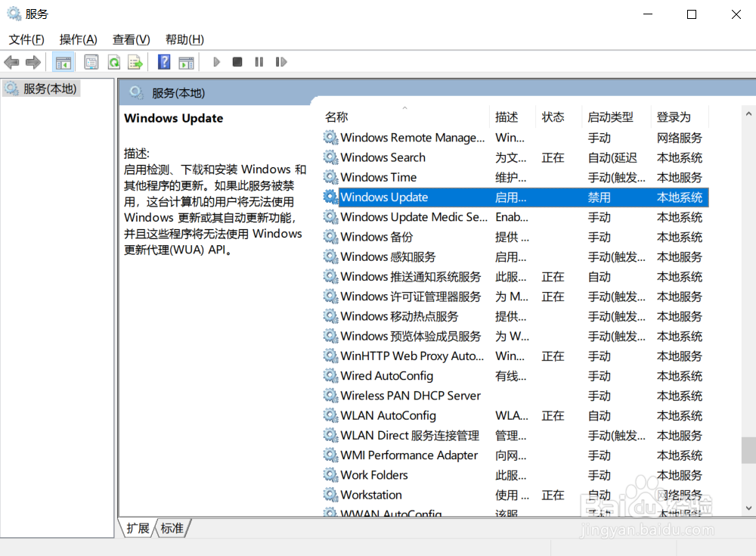
Task: Open the 操作(A) menu
Action: click(x=78, y=39)
